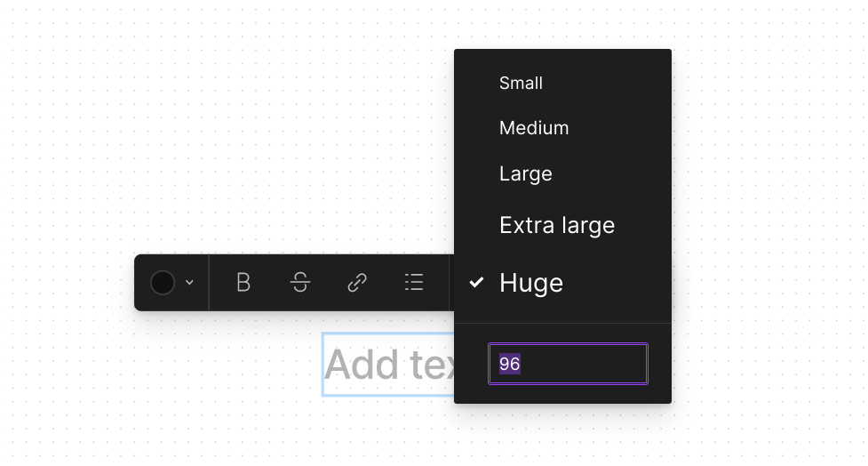868x466 pixels.
Task: Focus the custom font size field
Action: 568,364
